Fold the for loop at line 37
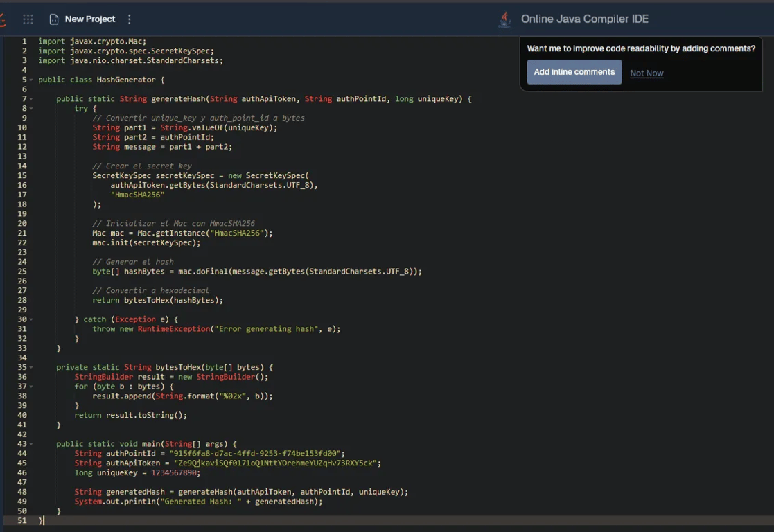This screenshot has width=774, height=532. [x=31, y=387]
